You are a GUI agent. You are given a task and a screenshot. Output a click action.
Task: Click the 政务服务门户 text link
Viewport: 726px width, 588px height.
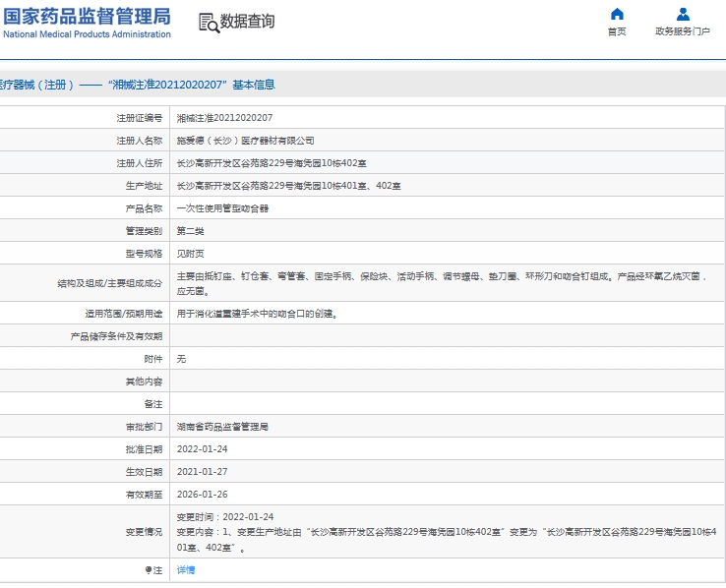(683, 31)
